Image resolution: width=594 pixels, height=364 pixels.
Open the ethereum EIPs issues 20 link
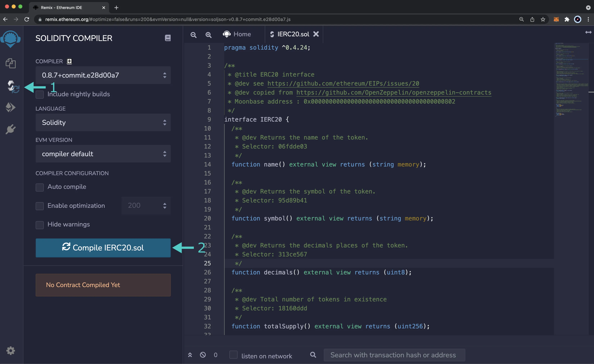[x=343, y=84]
